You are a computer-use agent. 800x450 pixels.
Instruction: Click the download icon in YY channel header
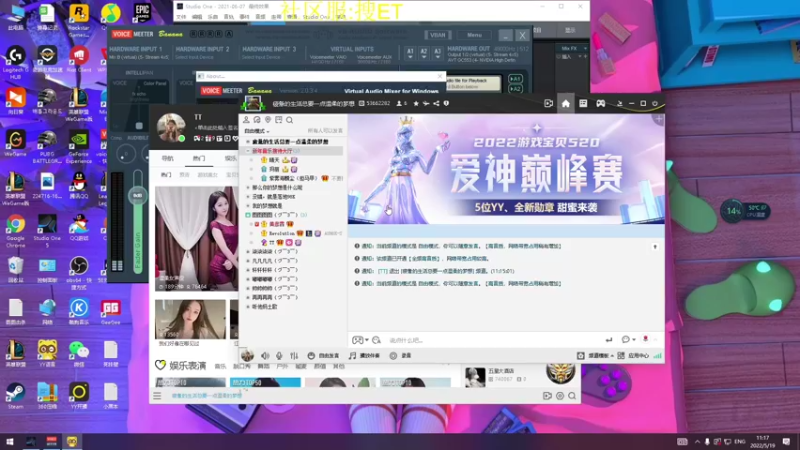620,104
